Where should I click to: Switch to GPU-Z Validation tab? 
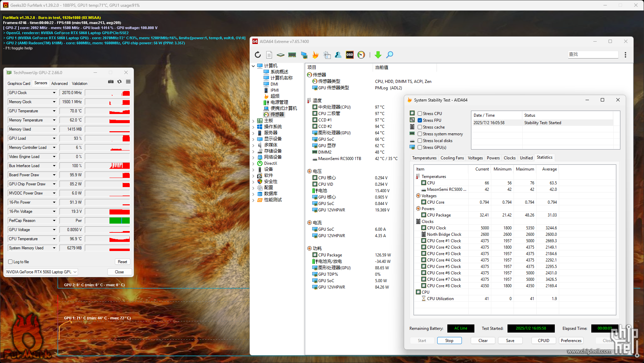pos(79,84)
